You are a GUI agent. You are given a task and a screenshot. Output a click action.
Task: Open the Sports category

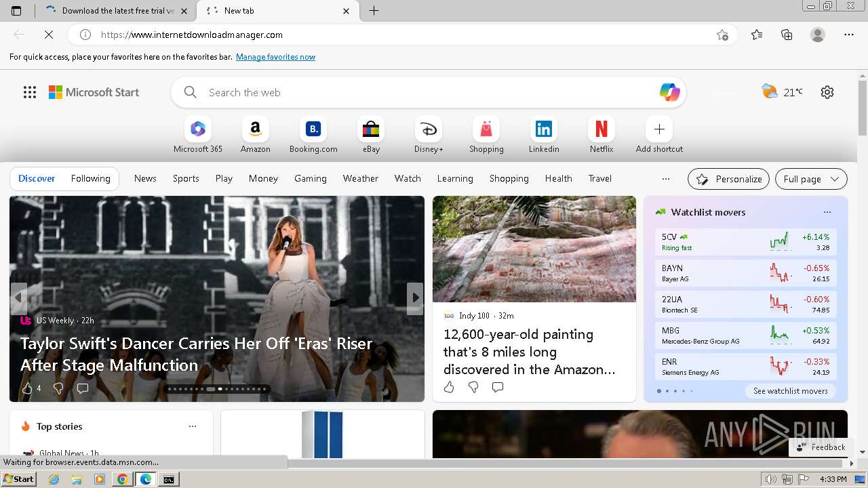pos(186,179)
